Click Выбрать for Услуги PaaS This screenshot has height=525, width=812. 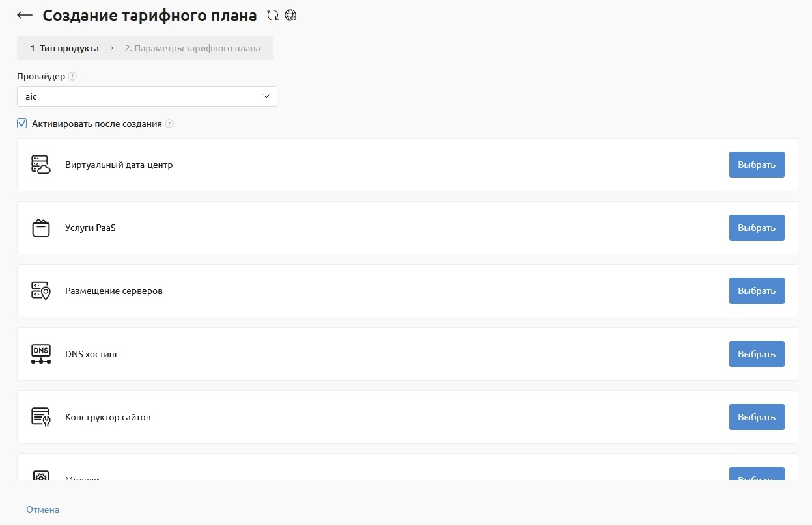757,228
